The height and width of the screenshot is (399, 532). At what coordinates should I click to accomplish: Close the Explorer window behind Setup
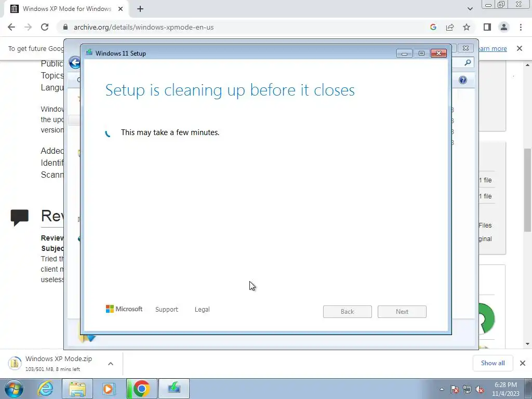tap(465, 48)
